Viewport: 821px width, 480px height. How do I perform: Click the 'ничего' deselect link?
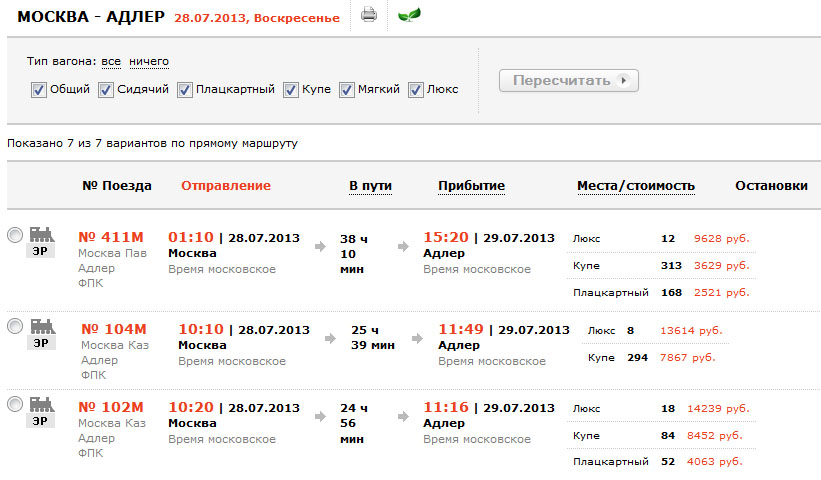point(149,62)
